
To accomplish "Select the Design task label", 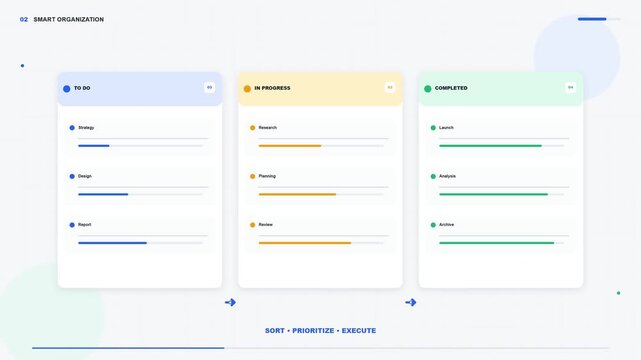I will click(85, 176).
